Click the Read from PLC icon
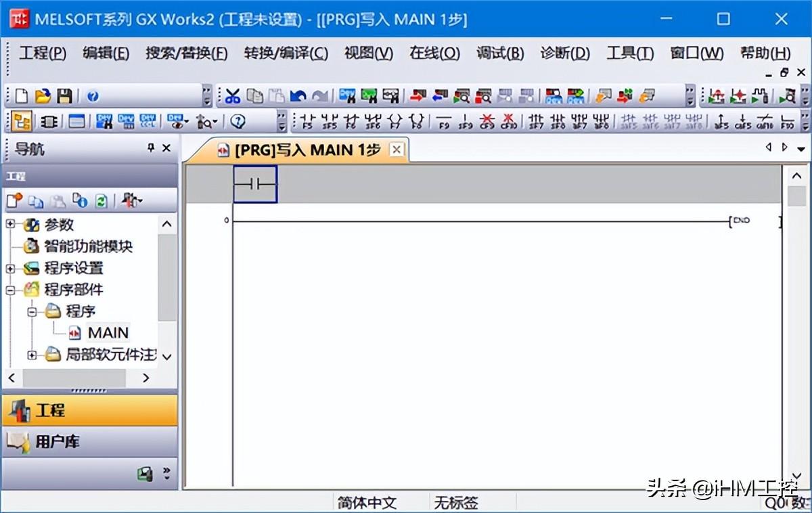 click(x=440, y=96)
